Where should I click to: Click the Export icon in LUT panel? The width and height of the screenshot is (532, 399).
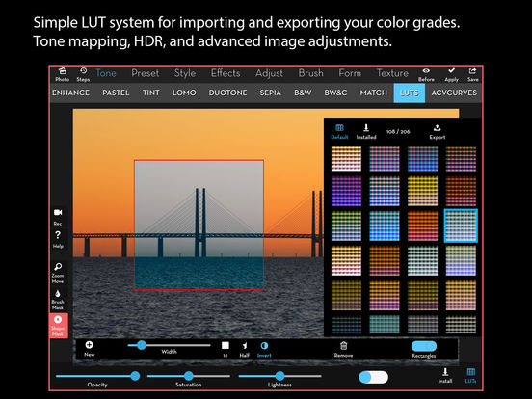click(x=437, y=132)
